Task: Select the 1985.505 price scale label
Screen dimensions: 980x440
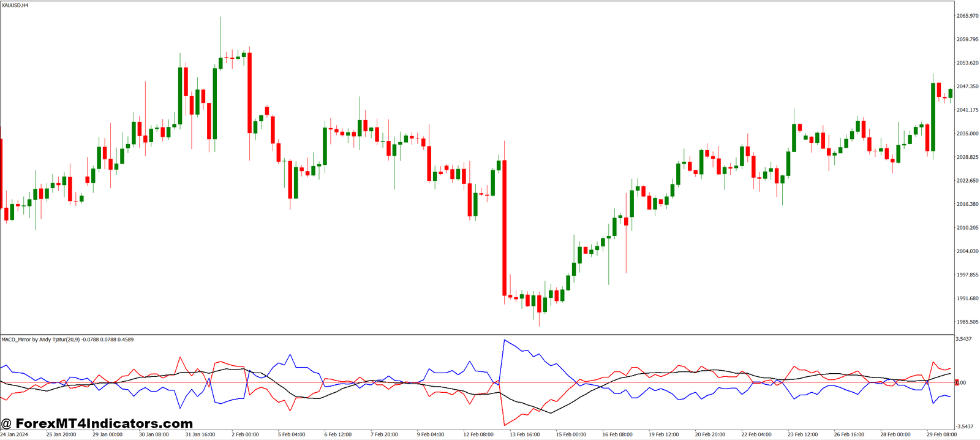Action: coord(967,322)
